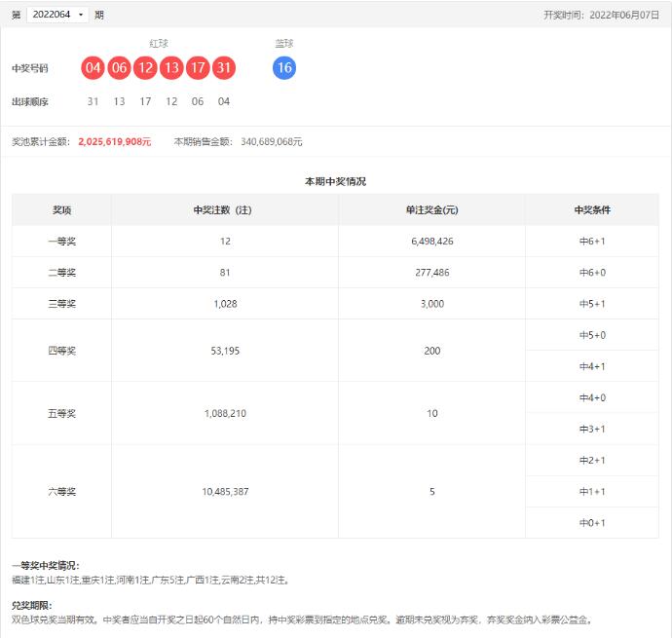
Task: Click the 中2+1 condition cell
Action: (592, 461)
